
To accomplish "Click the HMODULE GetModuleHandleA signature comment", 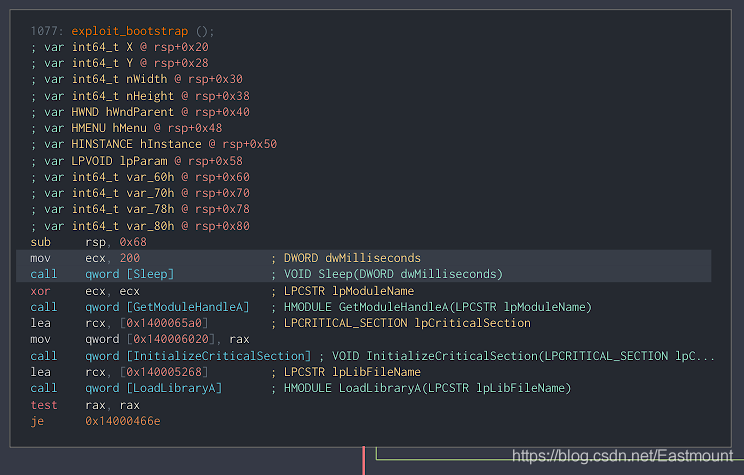I will [x=437, y=307].
